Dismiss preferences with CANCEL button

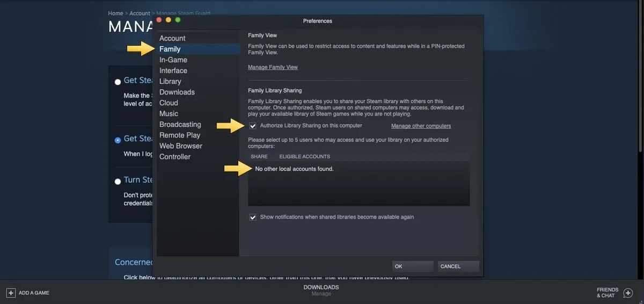click(x=458, y=266)
